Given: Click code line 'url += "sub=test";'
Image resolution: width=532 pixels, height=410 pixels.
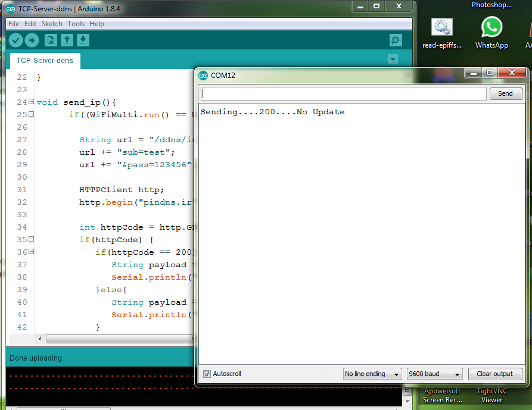Looking at the screenshot, I should pyautogui.click(x=127, y=152).
